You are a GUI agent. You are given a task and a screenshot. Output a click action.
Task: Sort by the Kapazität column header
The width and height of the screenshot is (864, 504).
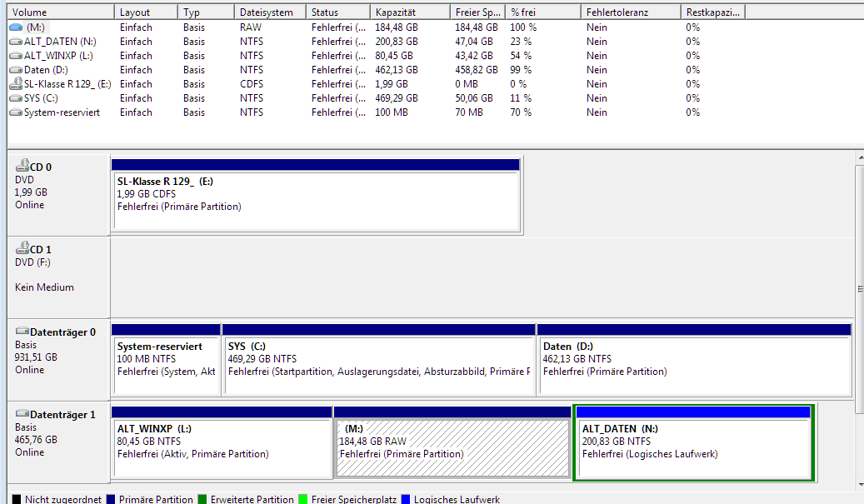410,12
